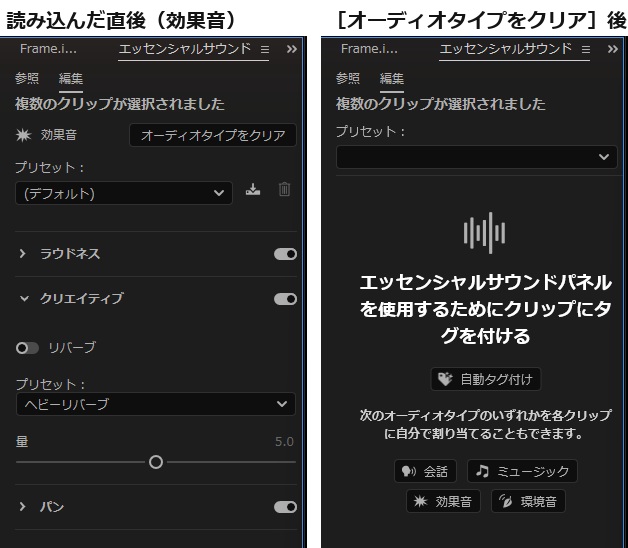Open the ヘビーリバーブ preset dropdown

pos(156,404)
